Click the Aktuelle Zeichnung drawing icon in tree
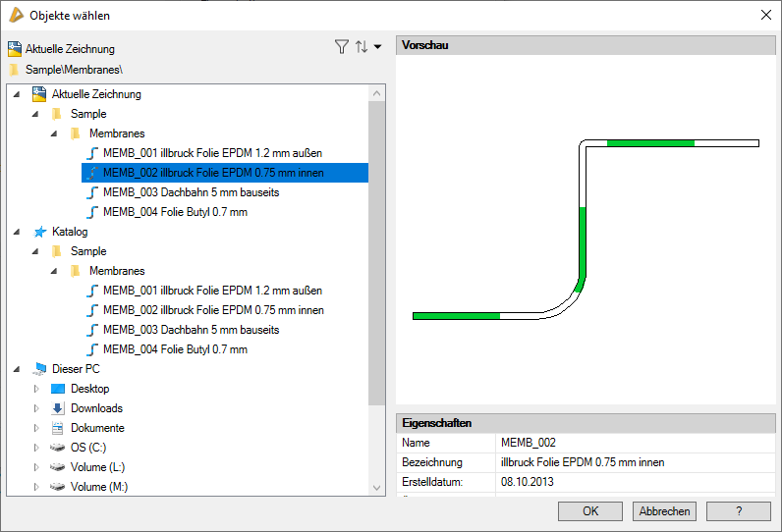The height and width of the screenshot is (532, 782). (39, 94)
